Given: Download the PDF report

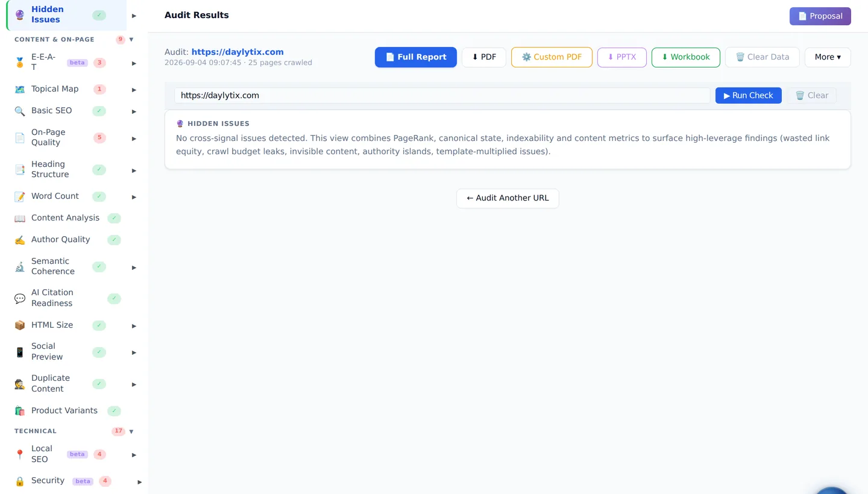Looking at the screenshot, I should coord(484,57).
